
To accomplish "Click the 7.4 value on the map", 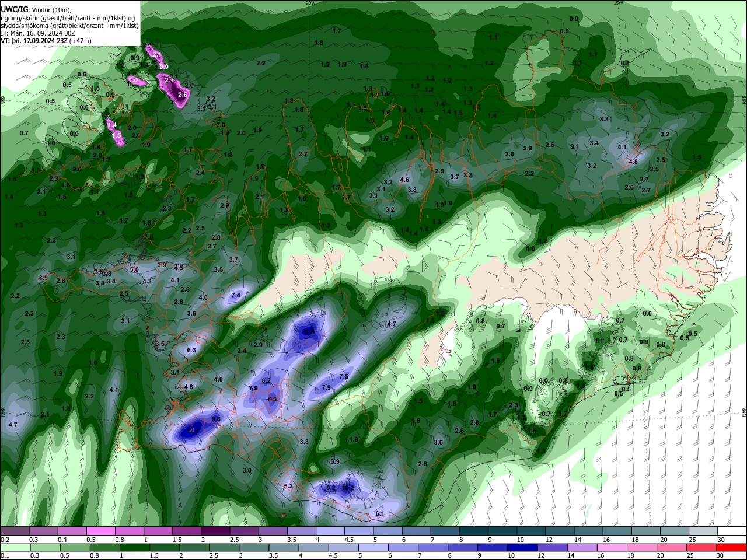I will point(236,296).
